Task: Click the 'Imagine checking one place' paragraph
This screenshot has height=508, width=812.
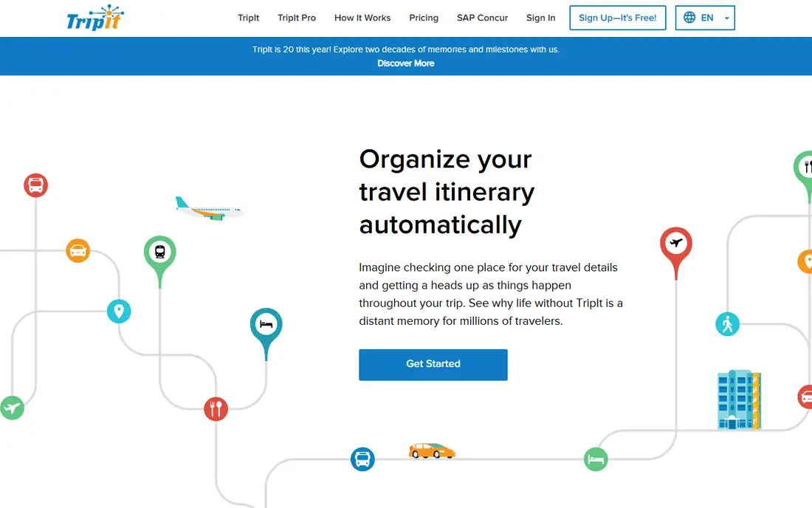Action: pos(491,294)
